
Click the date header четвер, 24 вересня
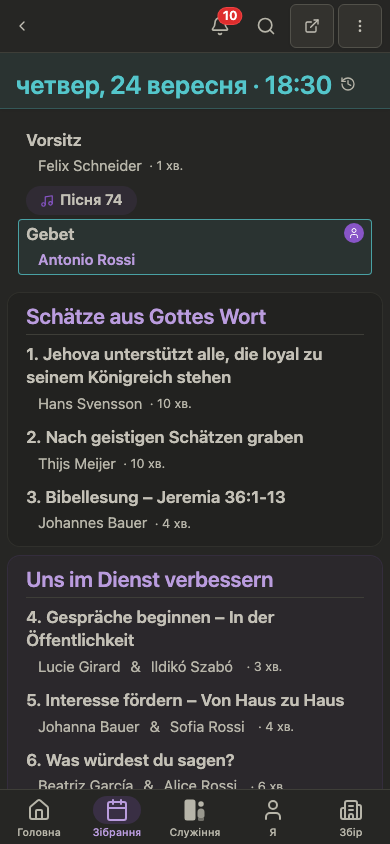coord(131,85)
